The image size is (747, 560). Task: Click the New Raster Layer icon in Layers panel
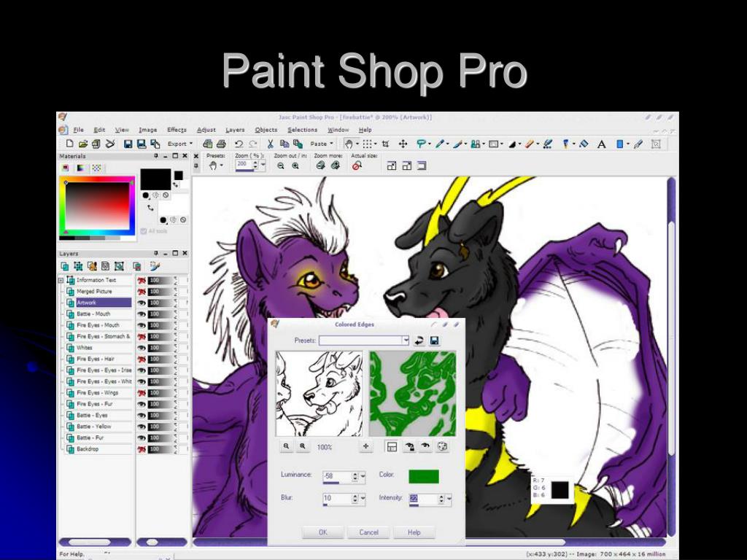[65, 266]
